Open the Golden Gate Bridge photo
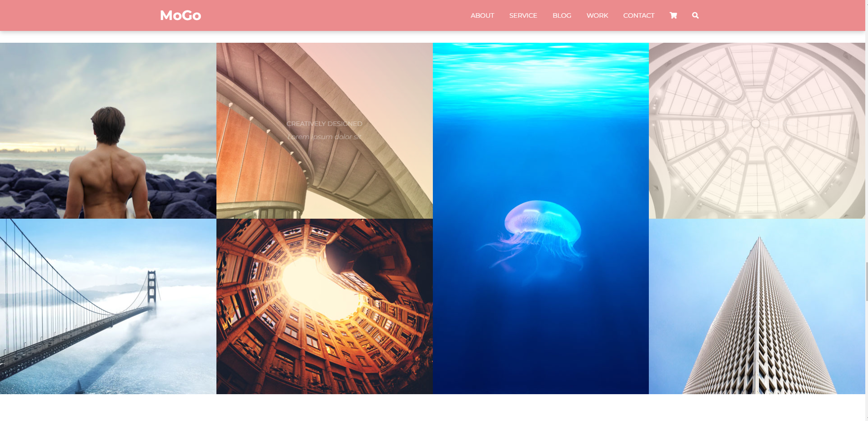 (108, 306)
